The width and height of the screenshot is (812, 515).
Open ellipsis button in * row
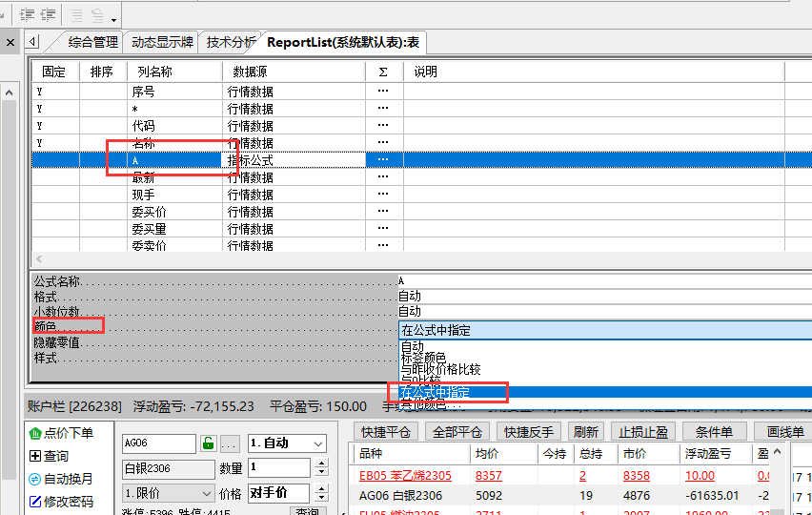(x=383, y=109)
